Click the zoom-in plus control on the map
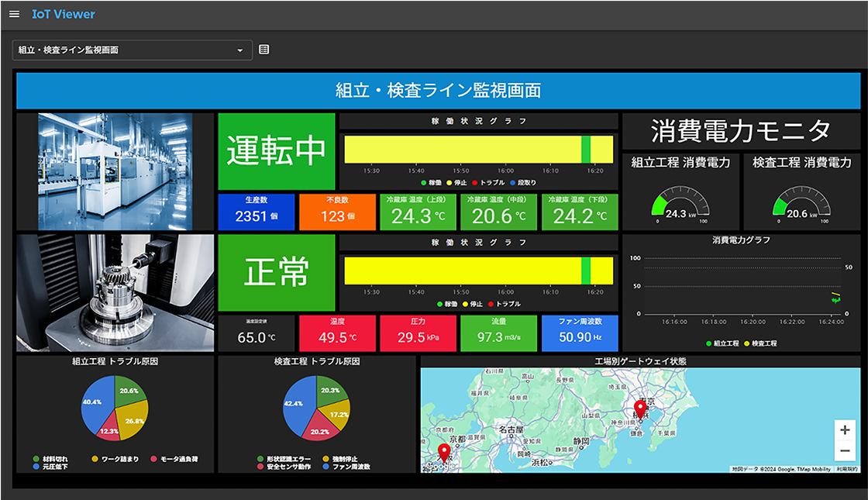This screenshot has height=500, width=868. click(x=843, y=430)
